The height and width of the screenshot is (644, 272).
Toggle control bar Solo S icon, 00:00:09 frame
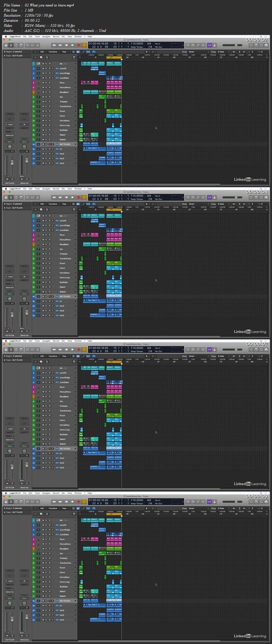point(203,502)
